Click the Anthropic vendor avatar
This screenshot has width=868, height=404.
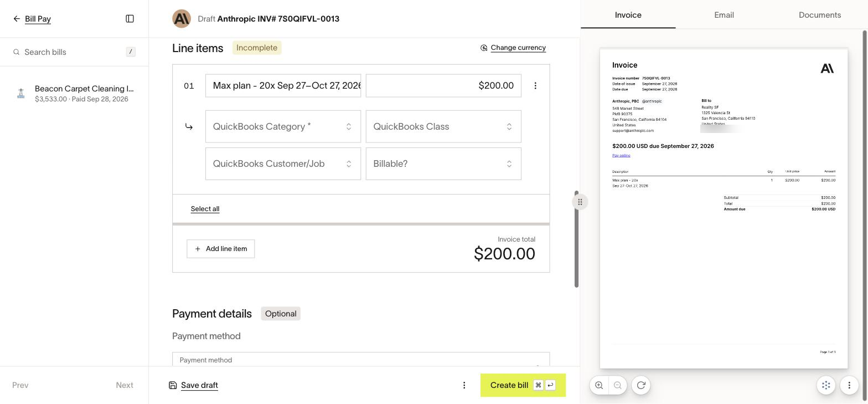(x=182, y=19)
